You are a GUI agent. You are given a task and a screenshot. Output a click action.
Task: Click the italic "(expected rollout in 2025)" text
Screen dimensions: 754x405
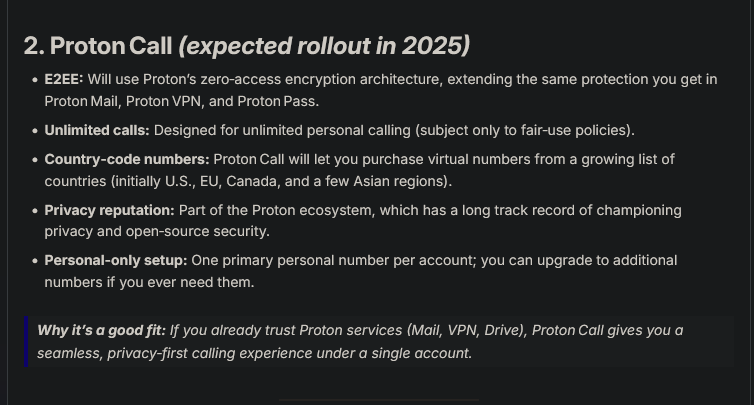(324, 46)
